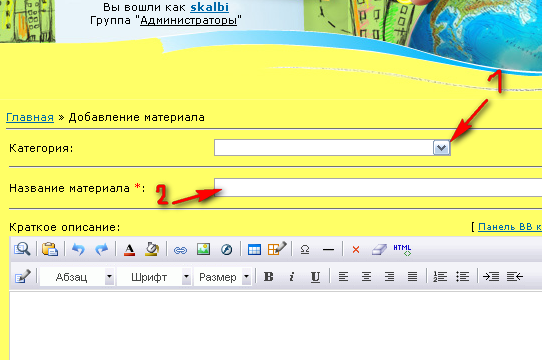Click the red X delete icon

(x=356, y=249)
